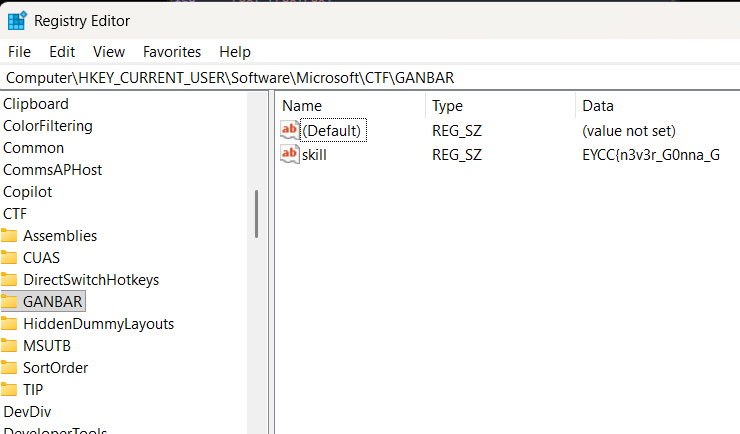Image resolution: width=740 pixels, height=434 pixels.
Task: Select the ColorFiltering key
Action: (48, 126)
